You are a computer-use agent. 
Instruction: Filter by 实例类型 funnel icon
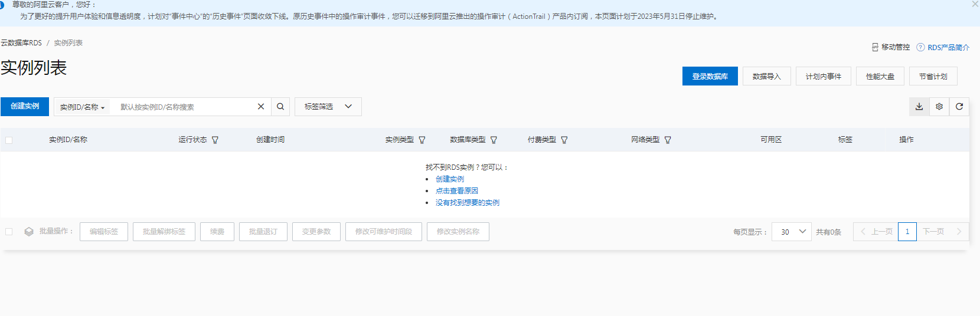422,140
